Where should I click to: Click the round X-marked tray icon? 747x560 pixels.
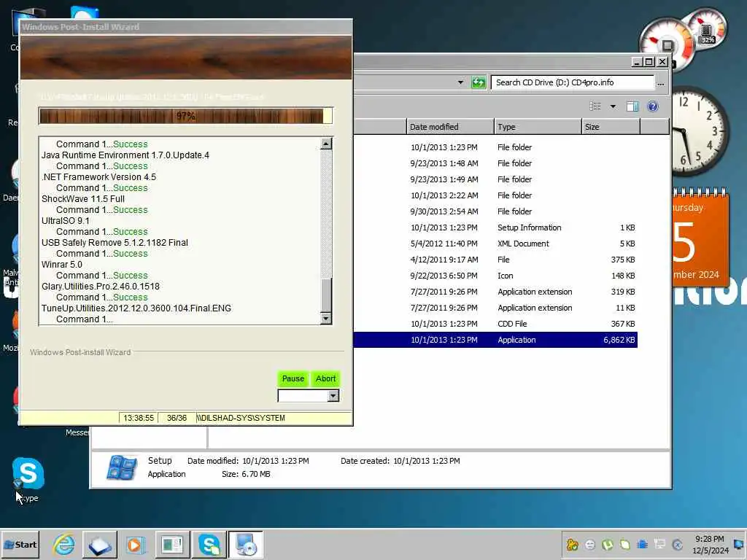[x=677, y=544]
